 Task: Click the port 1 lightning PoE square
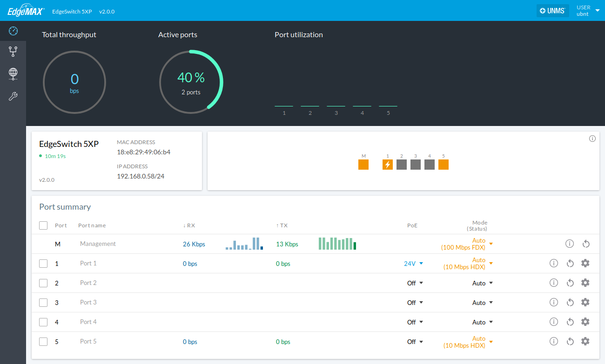[388, 165]
